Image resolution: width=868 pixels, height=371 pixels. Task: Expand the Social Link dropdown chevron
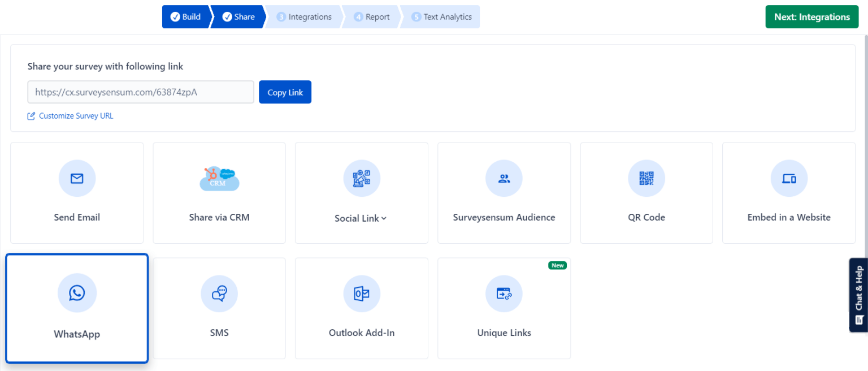pos(384,218)
